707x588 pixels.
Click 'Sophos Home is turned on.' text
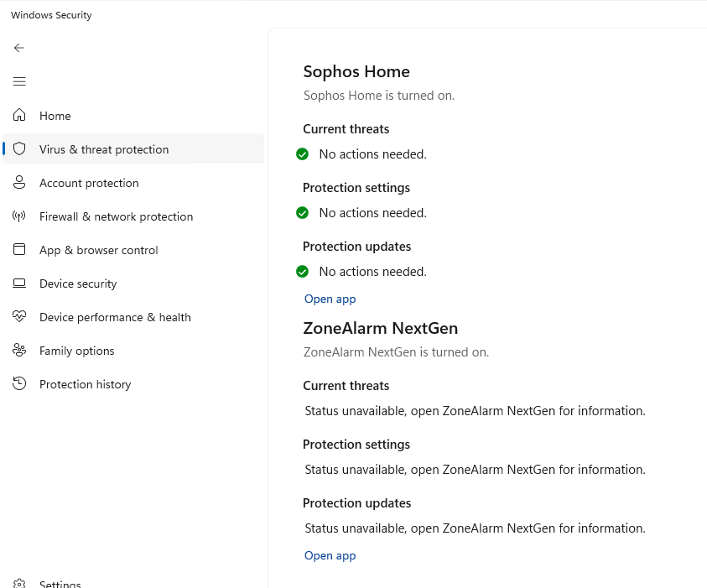[379, 96]
